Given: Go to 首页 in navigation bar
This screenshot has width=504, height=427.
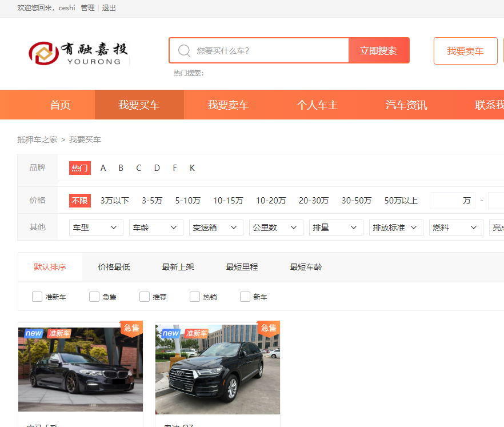Looking at the screenshot, I should pos(60,105).
